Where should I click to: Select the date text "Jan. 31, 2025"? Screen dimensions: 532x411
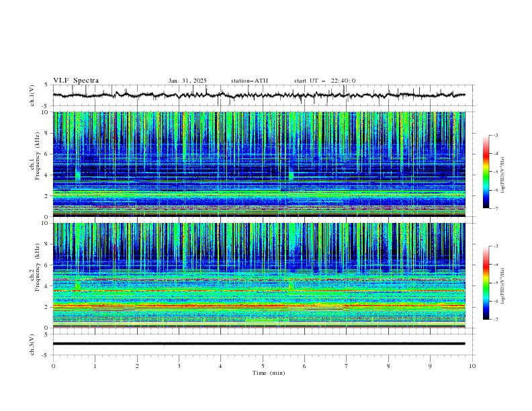(x=187, y=81)
